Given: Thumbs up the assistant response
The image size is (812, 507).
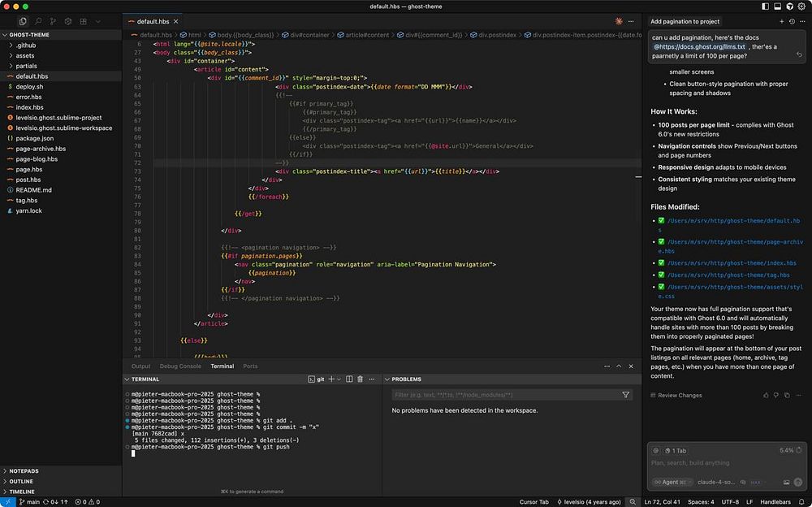Looking at the screenshot, I should [766, 395].
